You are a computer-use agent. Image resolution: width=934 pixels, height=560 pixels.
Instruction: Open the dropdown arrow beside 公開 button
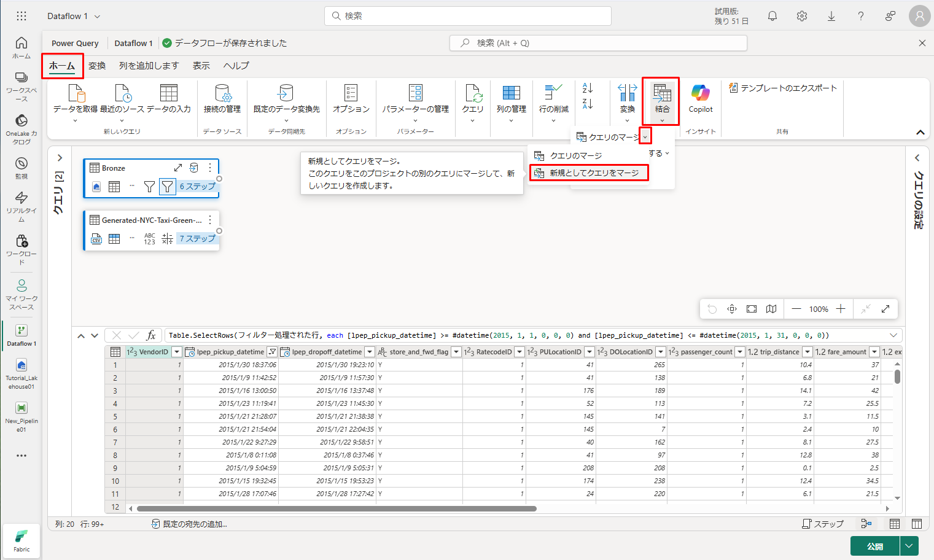pos(909,545)
